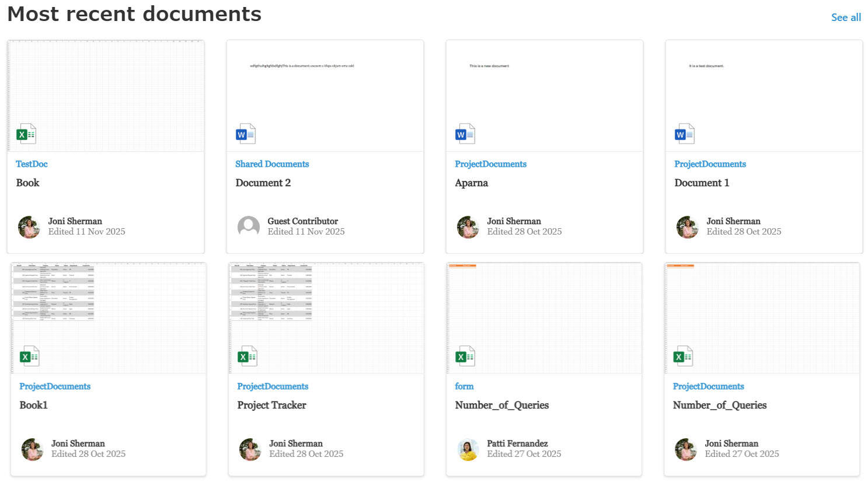Click Patti Fernandez's profile avatar

pyautogui.click(x=468, y=449)
